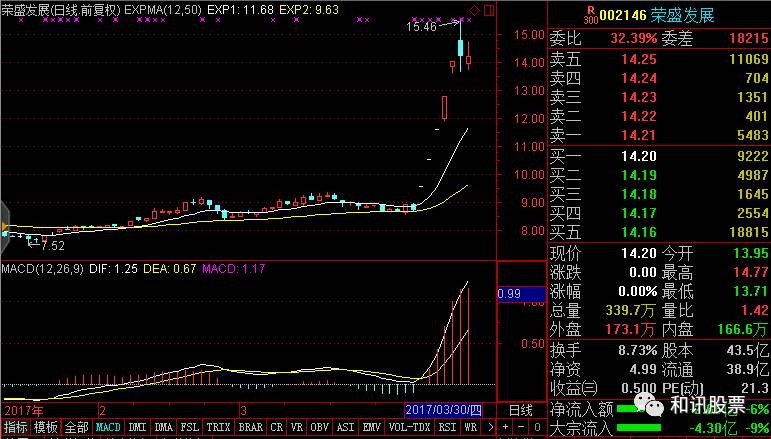Click the plus zoom button in indicator bar
The height and width of the screenshot is (439, 771).
[502, 427]
